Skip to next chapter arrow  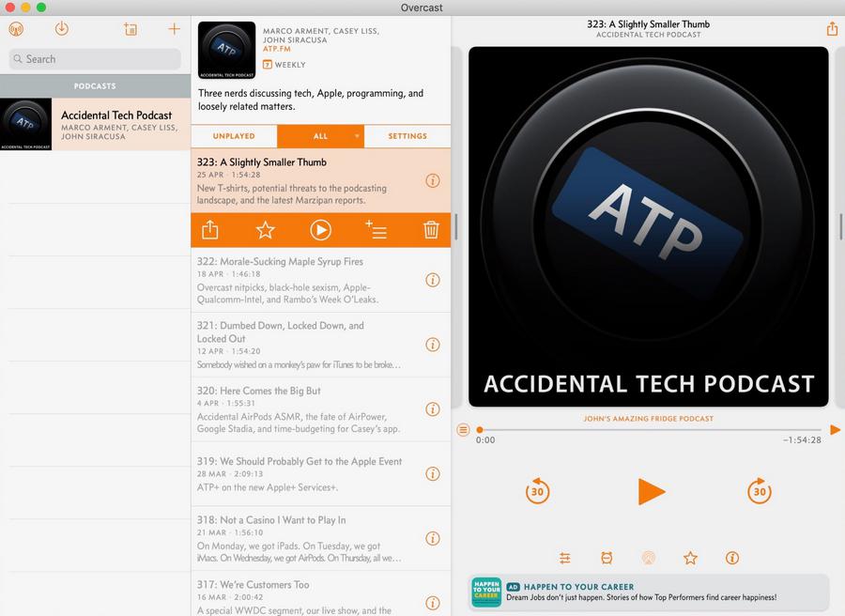click(x=835, y=429)
